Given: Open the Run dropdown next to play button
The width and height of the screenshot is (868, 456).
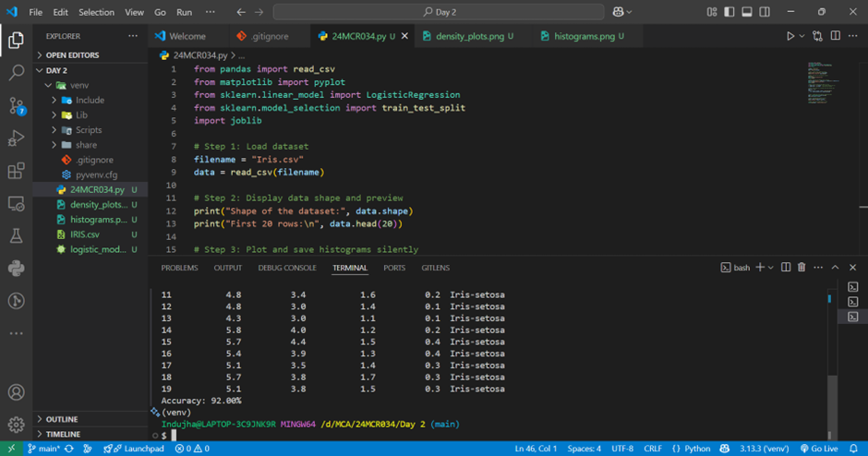Looking at the screenshot, I should [802, 36].
